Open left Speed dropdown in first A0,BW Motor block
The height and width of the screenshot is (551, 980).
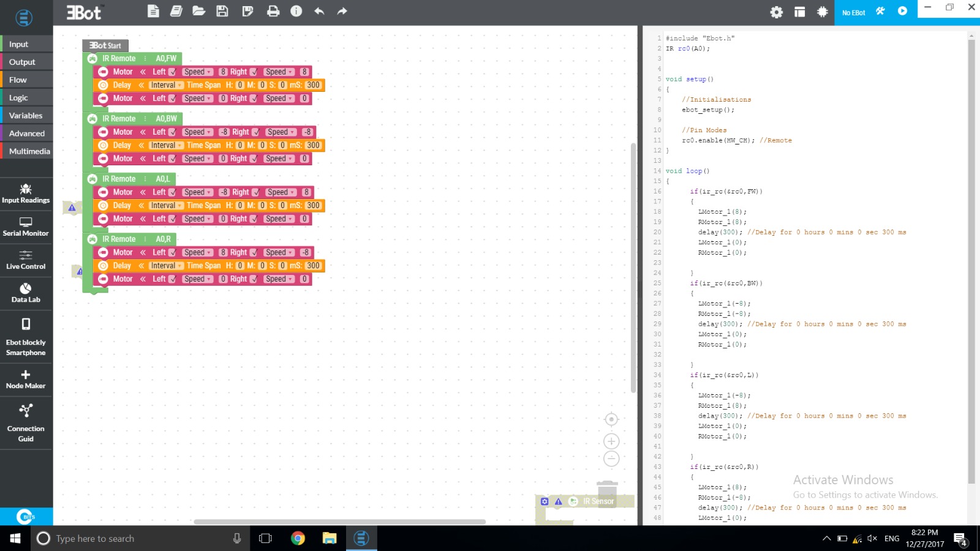197,132
